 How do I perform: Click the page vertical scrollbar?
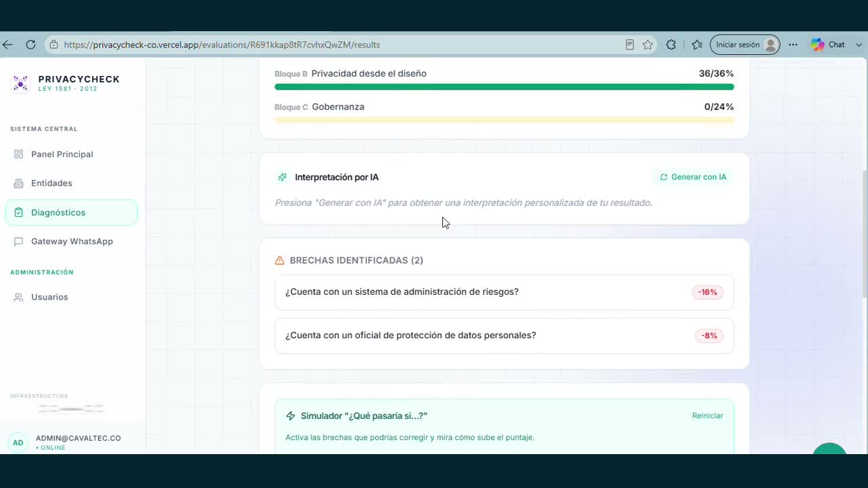[x=864, y=233]
